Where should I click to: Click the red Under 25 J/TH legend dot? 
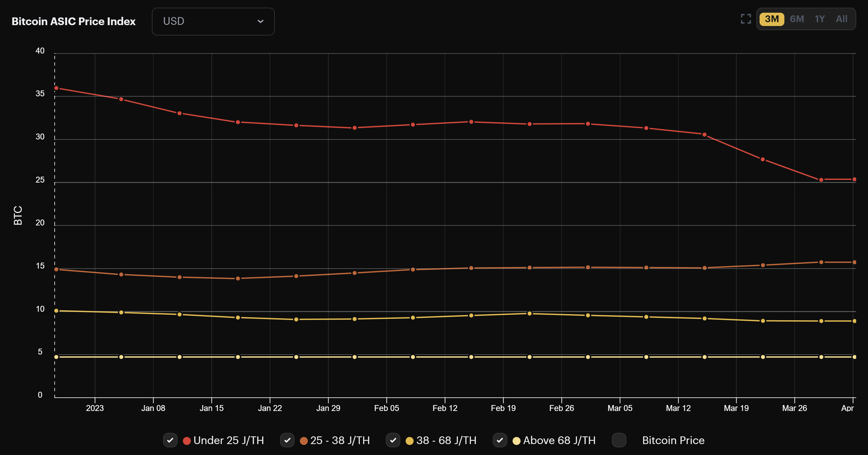point(187,440)
